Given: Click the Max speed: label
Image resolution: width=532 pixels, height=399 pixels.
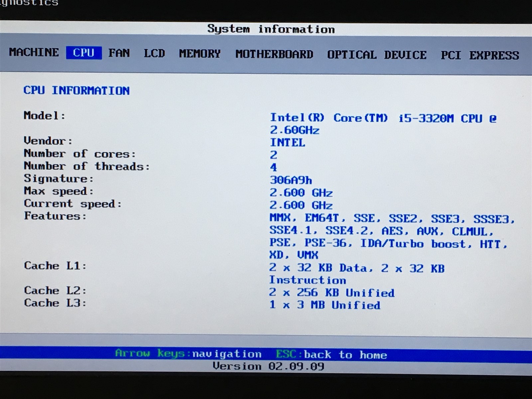Looking at the screenshot, I should click(59, 191).
